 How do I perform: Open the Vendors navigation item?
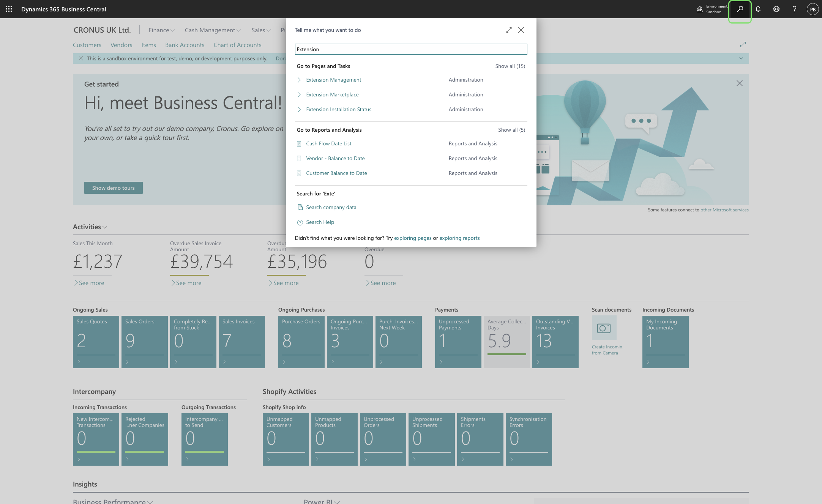[x=121, y=45]
